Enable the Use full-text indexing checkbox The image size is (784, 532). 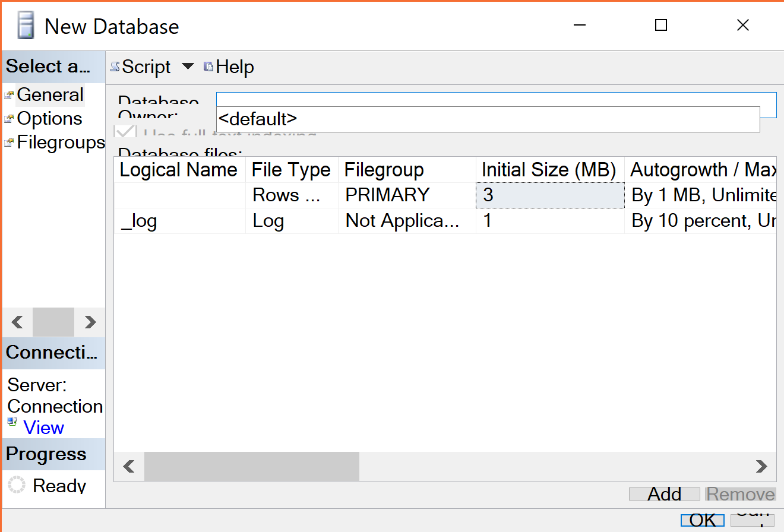125,131
